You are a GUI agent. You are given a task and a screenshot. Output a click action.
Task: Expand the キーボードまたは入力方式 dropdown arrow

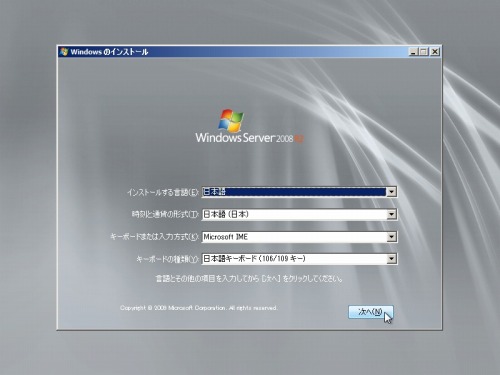pyautogui.click(x=391, y=237)
